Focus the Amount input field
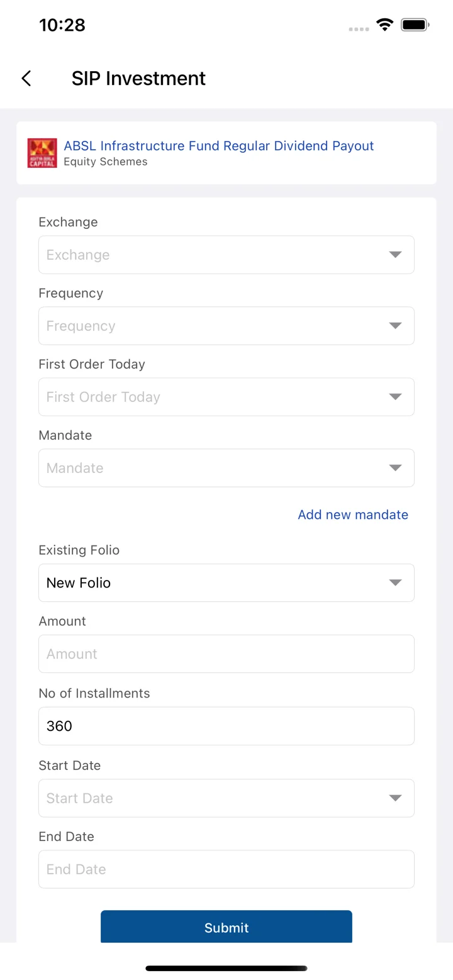 (226, 654)
